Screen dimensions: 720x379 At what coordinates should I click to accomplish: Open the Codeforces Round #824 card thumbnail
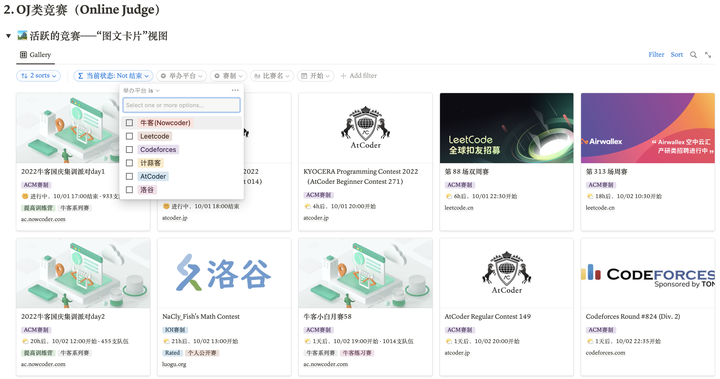click(647, 273)
